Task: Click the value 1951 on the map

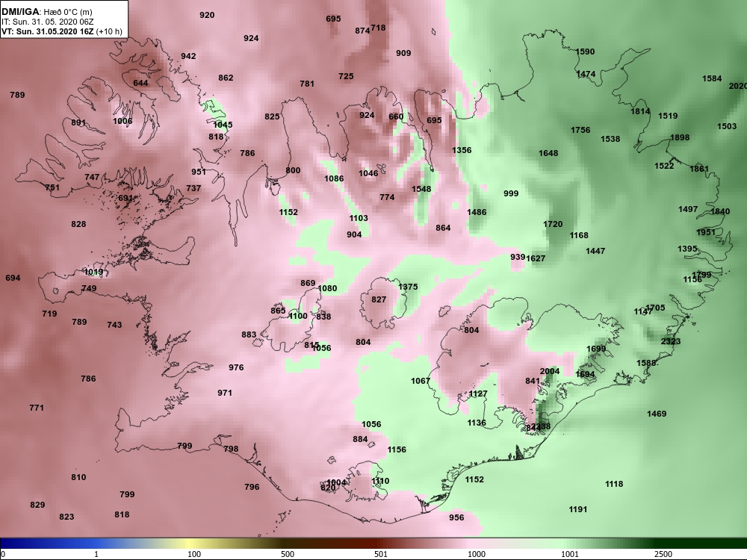Action: (706, 232)
